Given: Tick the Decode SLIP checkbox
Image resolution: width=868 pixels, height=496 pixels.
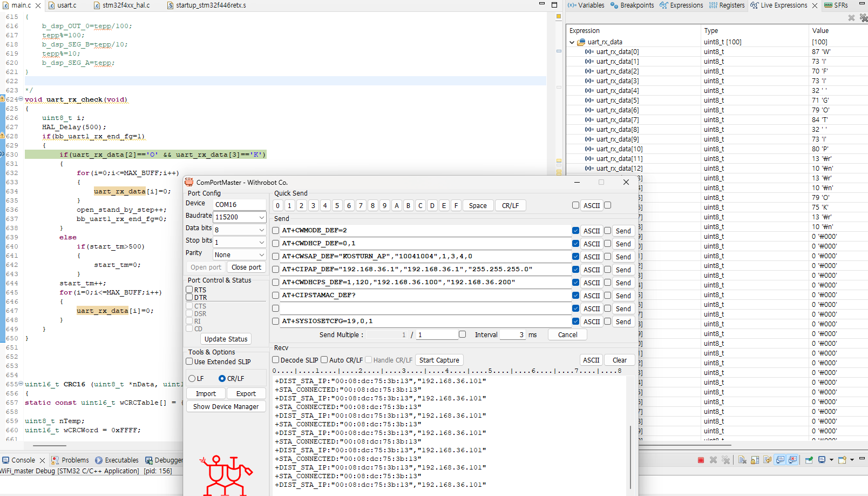Looking at the screenshot, I should click(276, 360).
